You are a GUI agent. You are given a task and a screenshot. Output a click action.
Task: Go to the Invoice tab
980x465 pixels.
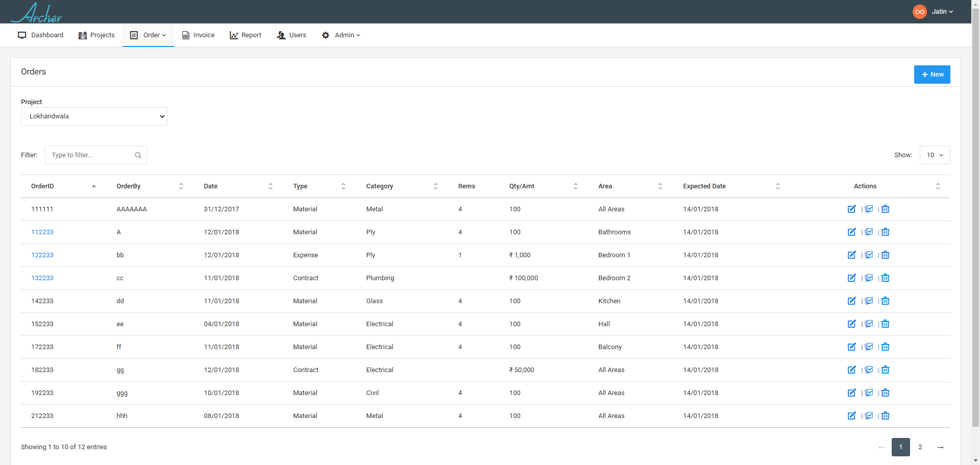point(198,35)
